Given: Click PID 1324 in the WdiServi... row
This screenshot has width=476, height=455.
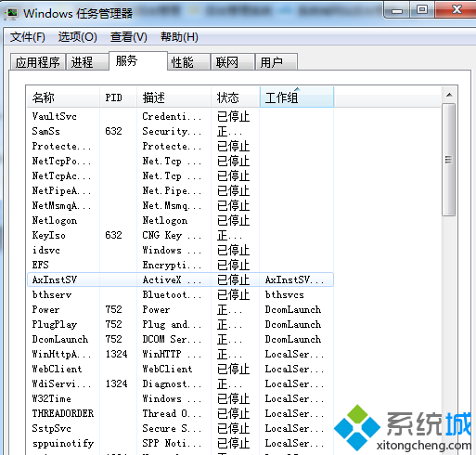Looking at the screenshot, I should pyautogui.click(x=116, y=383).
